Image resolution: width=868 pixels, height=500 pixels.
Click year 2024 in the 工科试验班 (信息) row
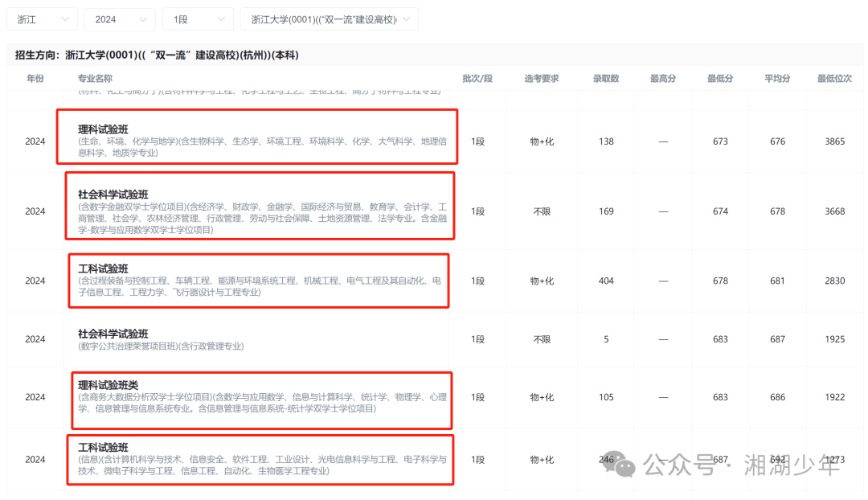pos(35,460)
